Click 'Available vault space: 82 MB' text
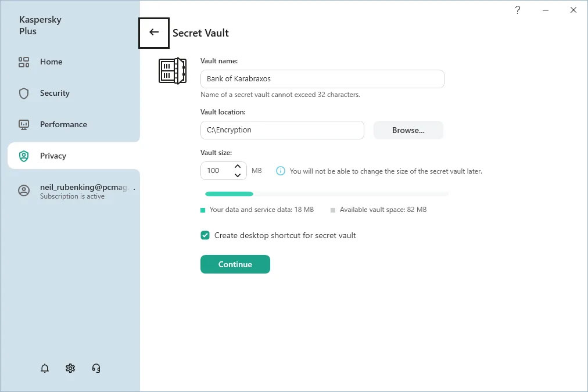Image resolution: width=588 pixels, height=392 pixels. click(x=383, y=210)
